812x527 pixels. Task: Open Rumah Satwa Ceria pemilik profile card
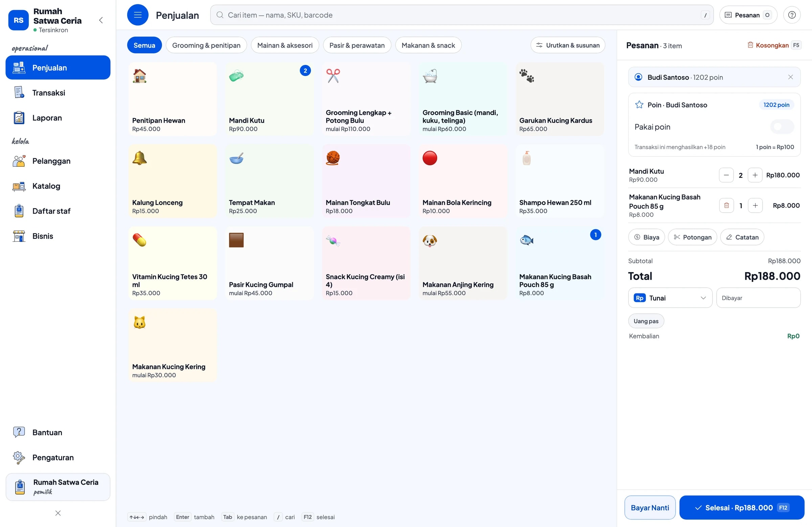(58, 487)
